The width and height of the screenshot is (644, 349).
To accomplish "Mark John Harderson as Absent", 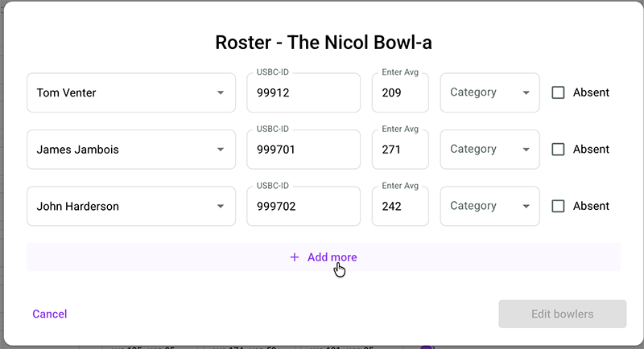I will [x=558, y=207].
